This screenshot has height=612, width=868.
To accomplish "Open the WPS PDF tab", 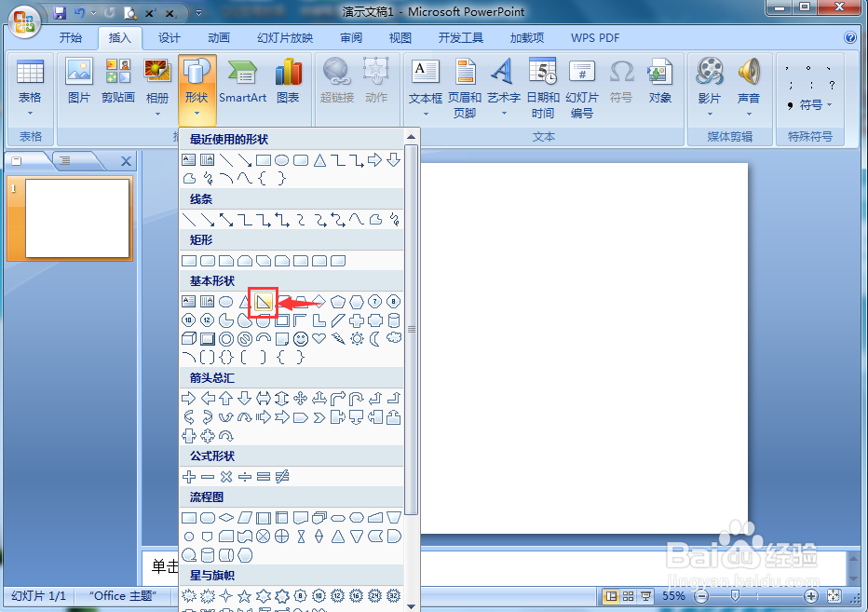I will coord(595,37).
